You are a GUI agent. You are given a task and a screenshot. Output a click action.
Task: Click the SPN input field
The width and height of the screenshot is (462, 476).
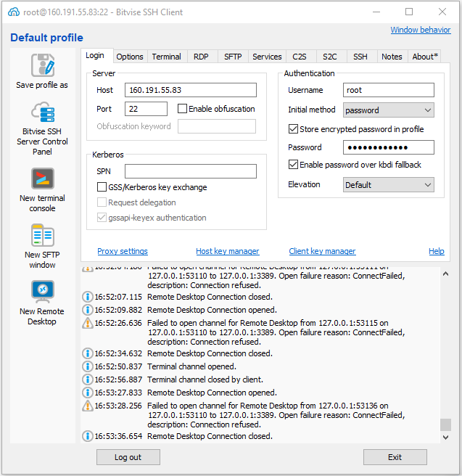point(191,171)
